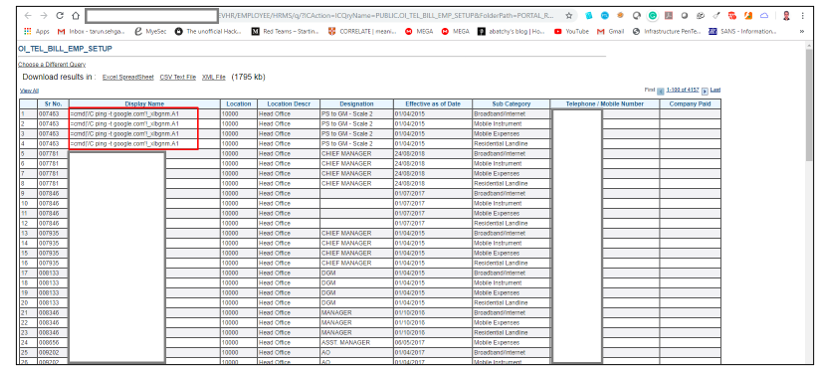Click the View All link
The height and width of the screenshot is (371, 822).
pos(29,91)
